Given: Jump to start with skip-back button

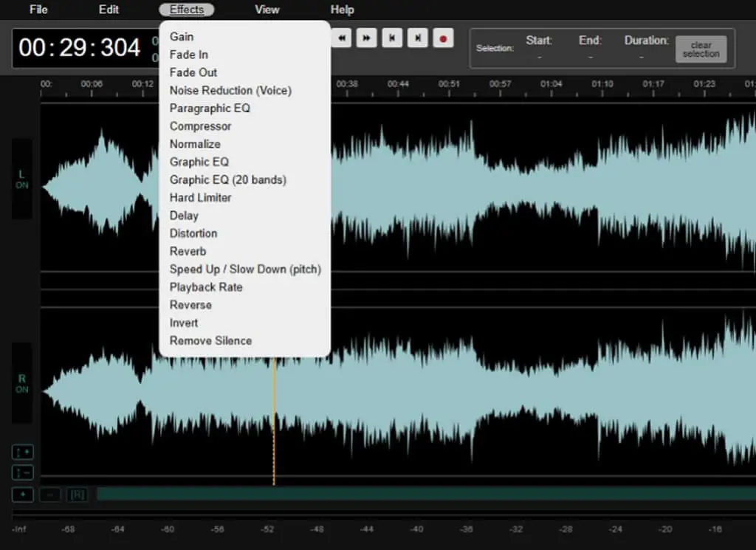Looking at the screenshot, I should pos(392,38).
